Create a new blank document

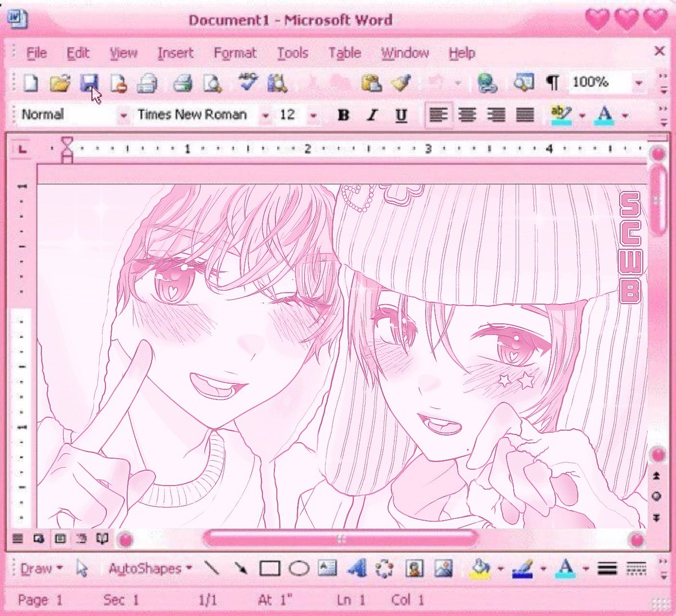[30, 83]
